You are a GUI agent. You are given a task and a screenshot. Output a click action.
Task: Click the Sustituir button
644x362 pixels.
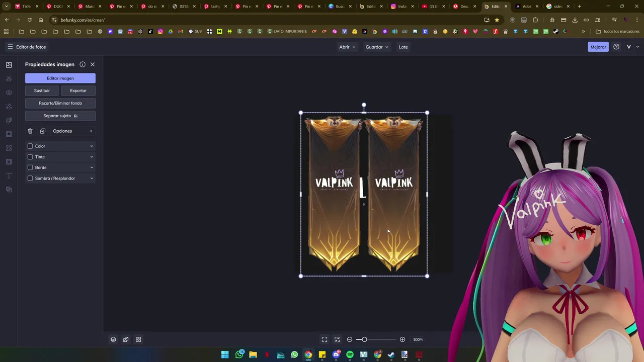42,90
